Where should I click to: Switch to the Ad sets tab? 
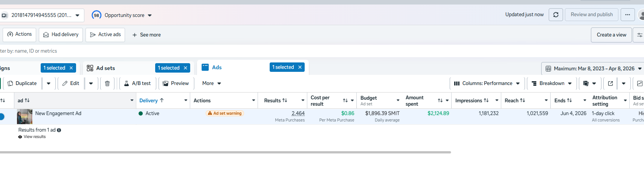coord(105,68)
